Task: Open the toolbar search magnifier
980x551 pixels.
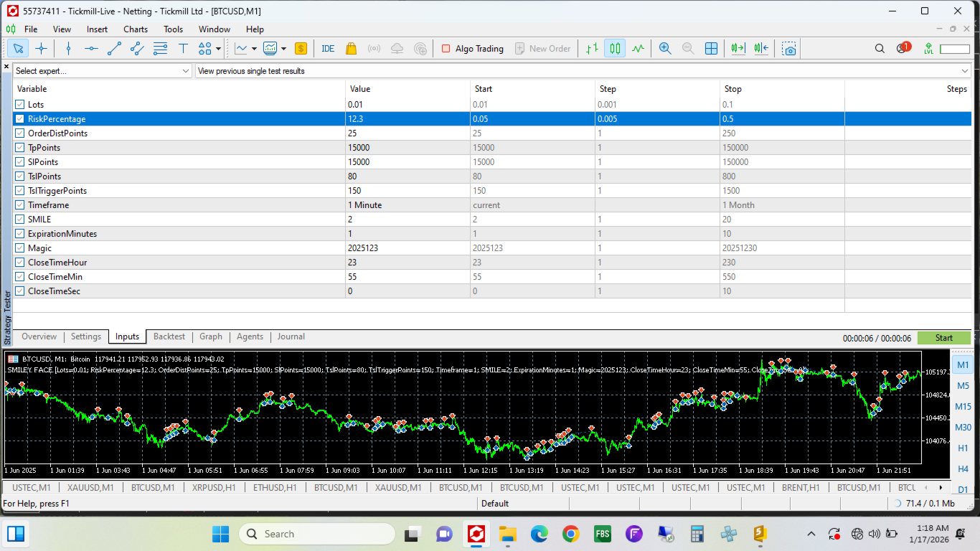Action: (x=880, y=49)
